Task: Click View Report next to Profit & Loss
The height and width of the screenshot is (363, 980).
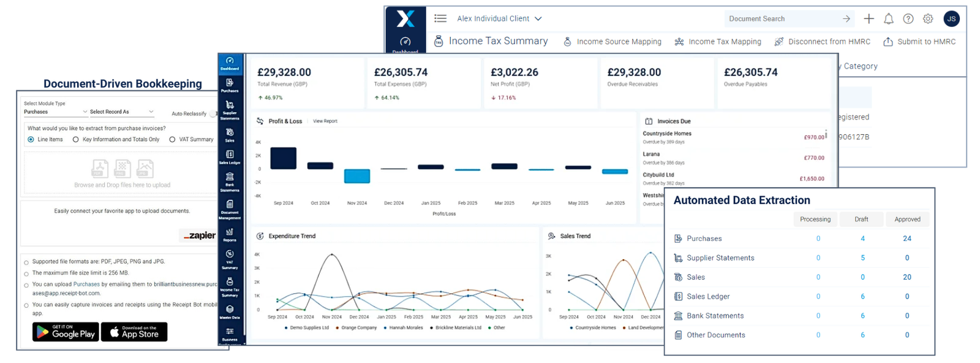Action: coord(325,121)
